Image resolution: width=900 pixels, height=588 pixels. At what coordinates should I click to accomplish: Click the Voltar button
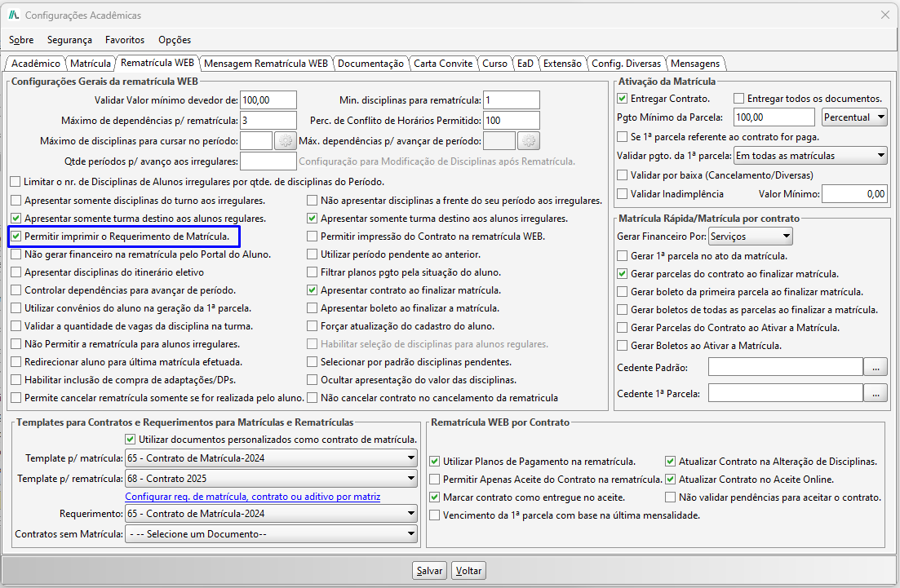click(x=468, y=570)
